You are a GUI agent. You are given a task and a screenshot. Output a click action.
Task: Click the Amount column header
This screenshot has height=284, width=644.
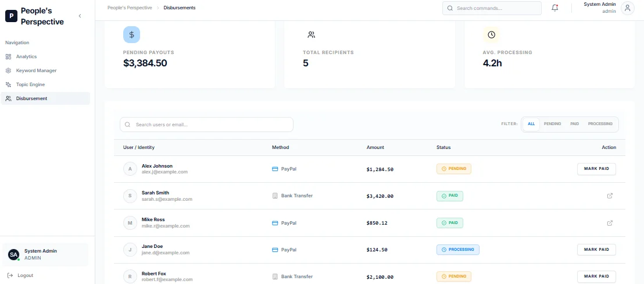point(375,148)
